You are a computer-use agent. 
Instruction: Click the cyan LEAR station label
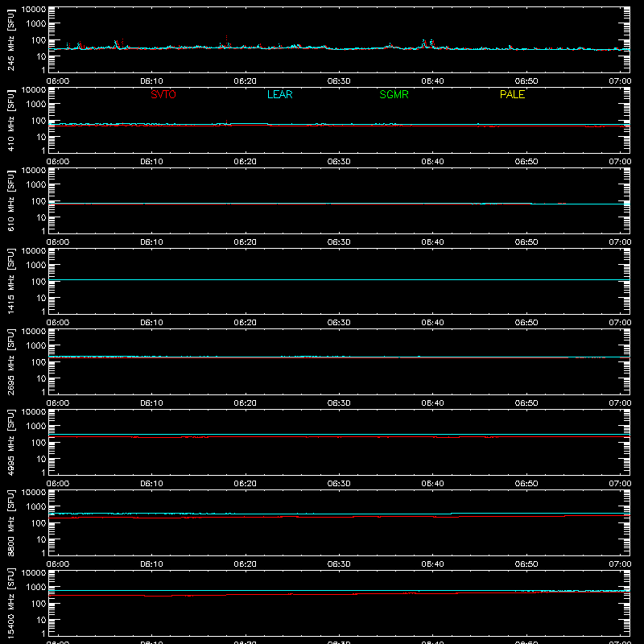(x=279, y=94)
